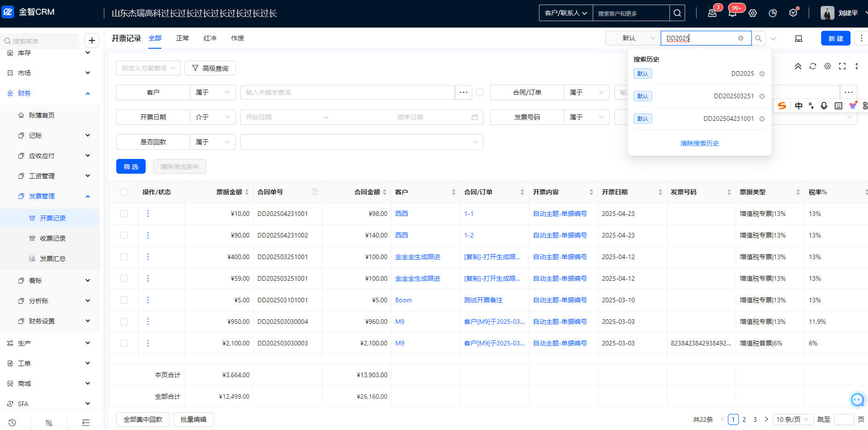This screenshot has width=868, height=430.
Task: Collapse the sidebar menu icon at bottom
Action: pos(85,423)
